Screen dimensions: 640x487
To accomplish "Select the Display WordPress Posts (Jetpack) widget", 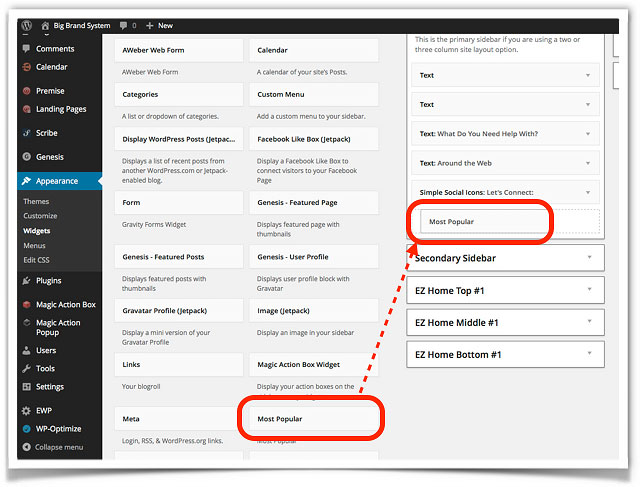I will (x=179, y=139).
